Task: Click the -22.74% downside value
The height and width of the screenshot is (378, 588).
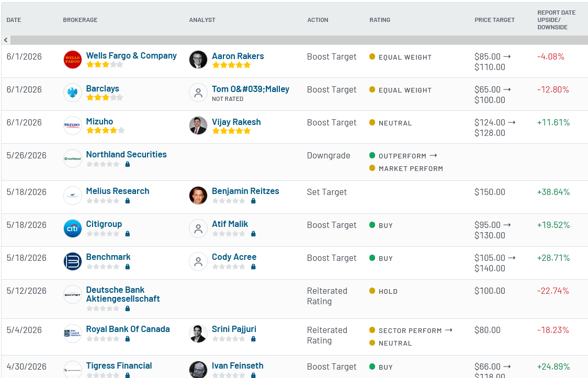Action: point(553,291)
